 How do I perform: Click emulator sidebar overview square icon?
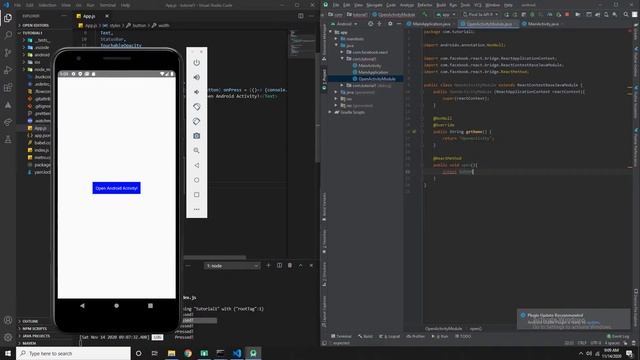point(197,195)
